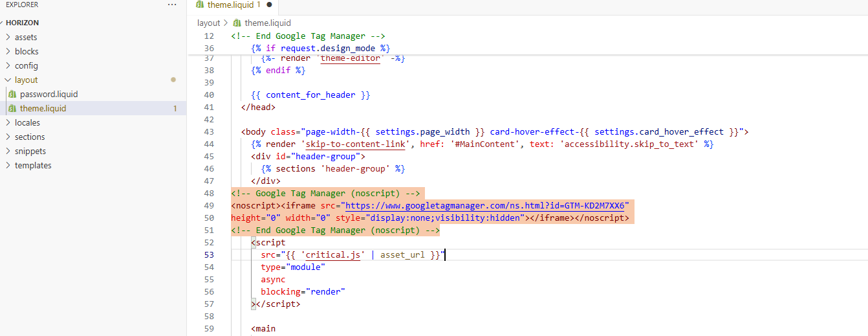
Task: Expand the locales folder
Action: coord(27,122)
